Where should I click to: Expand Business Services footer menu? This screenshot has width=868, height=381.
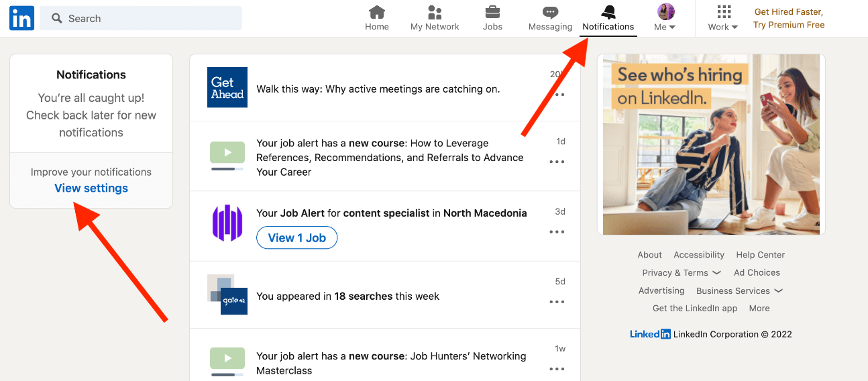coord(740,290)
